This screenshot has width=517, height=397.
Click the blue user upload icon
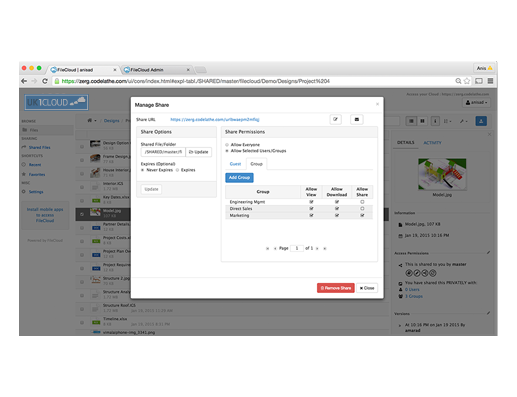(481, 121)
